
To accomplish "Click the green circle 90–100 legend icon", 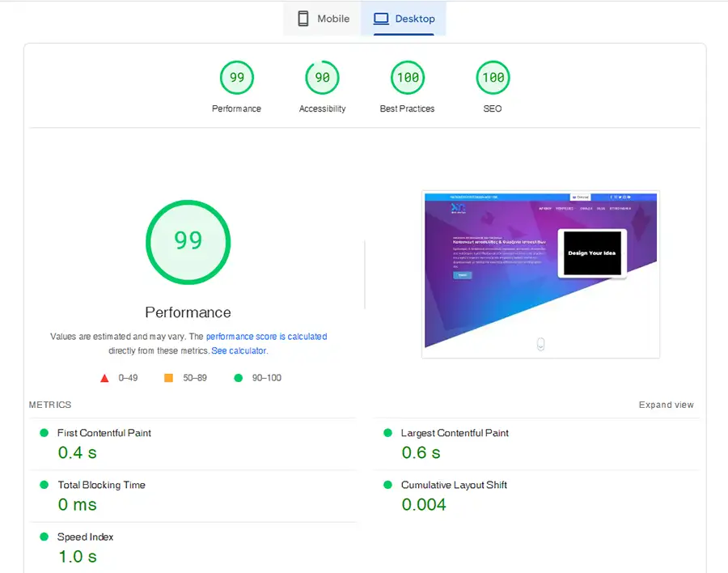I will [238, 378].
